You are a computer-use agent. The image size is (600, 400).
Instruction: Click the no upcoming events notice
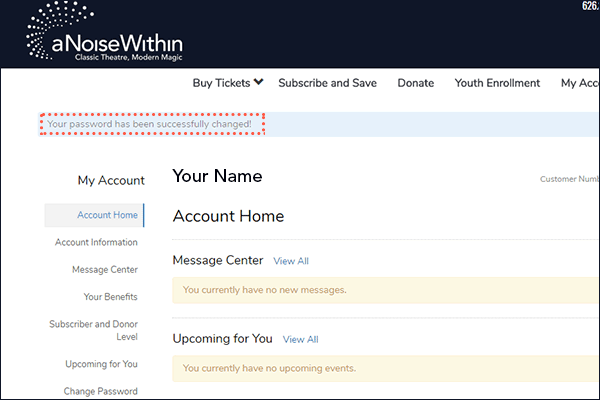(269, 368)
